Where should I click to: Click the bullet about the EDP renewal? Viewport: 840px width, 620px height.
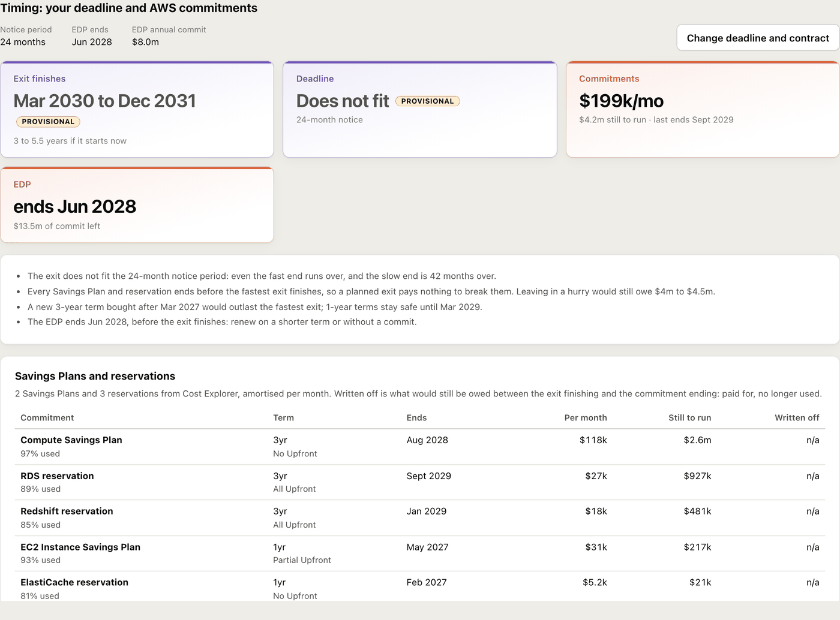[x=222, y=322]
